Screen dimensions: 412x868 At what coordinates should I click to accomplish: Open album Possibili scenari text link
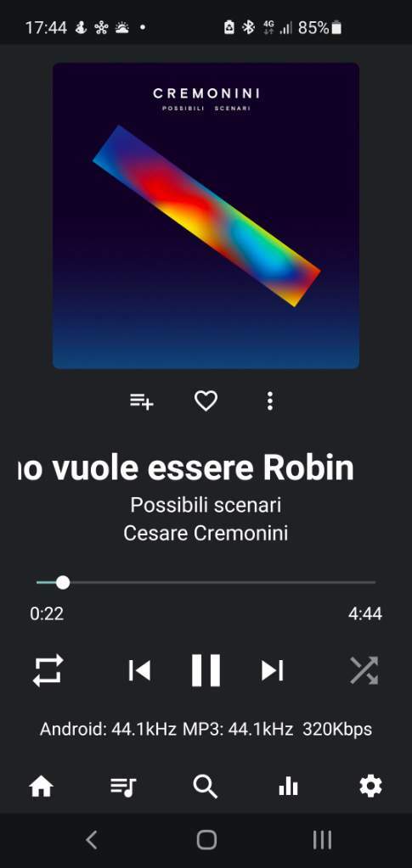click(206, 505)
